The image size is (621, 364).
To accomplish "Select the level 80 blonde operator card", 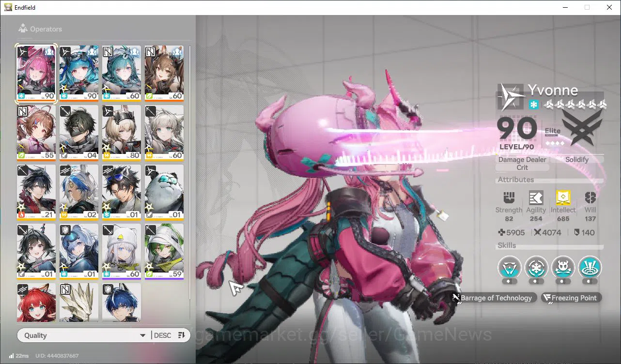I will pos(122,133).
